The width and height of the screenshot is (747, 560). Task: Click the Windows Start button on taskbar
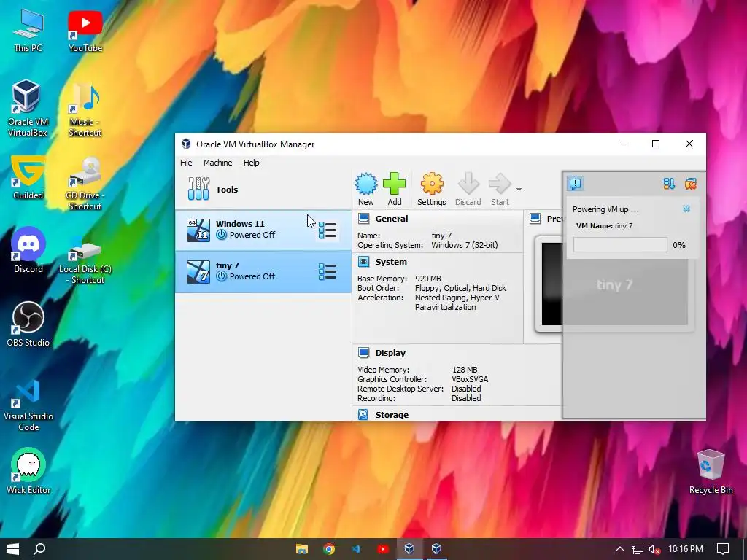pyautogui.click(x=13, y=549)
